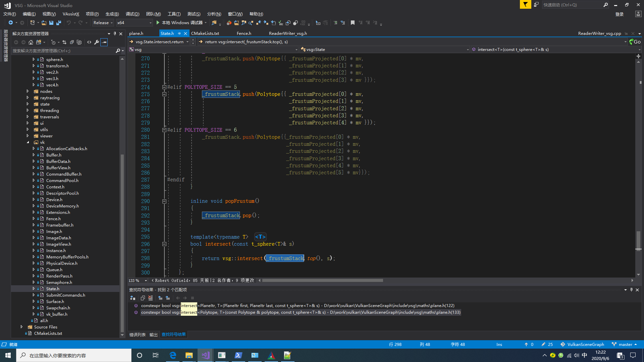Click the View Code icon in Solution Explorer
This screenshot has height=362, width=644.
[x=89, y=42]
